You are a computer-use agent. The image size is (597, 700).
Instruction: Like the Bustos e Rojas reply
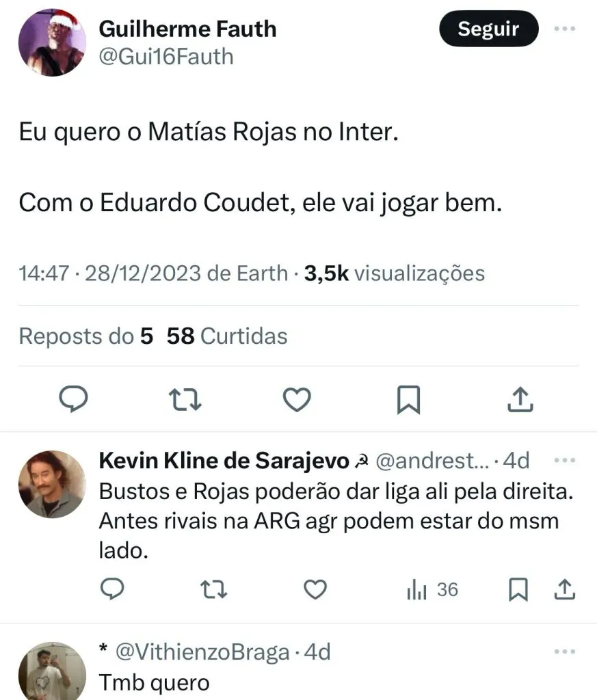point(315,589)
